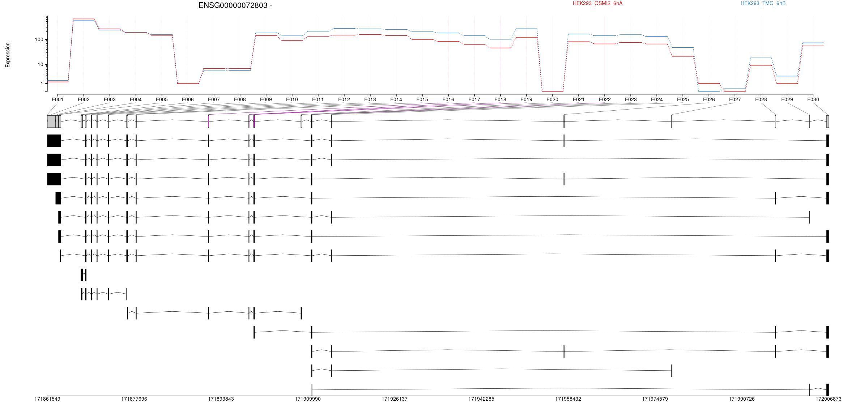Click genomic coordinate 171958432

(x=568, y=399)
